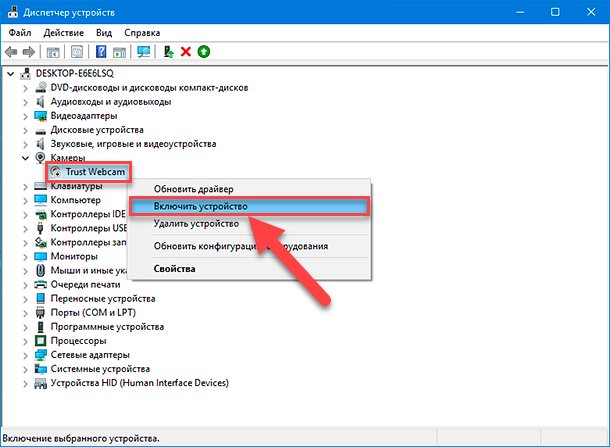This screenshot has height=447, width=610.
Task: Click the Устройства HID category icon
Action: pos(40,383)
